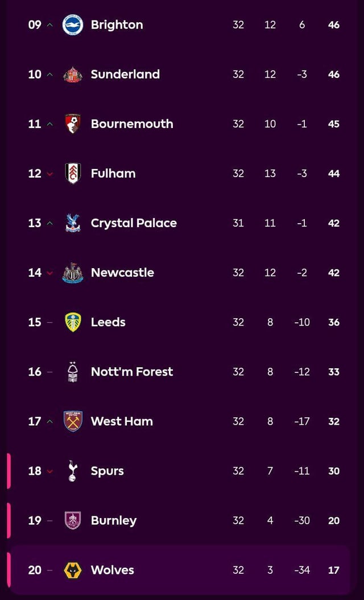This screenshot has height=600, width=364.
Task: Click the Fulham club badge
Action: coord(73,173)
